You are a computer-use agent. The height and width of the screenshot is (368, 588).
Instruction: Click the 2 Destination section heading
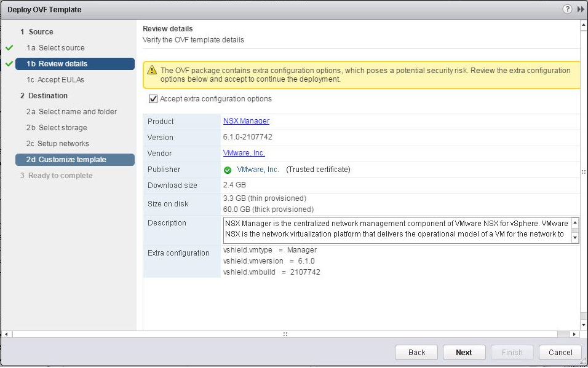(x=44, y=96)
